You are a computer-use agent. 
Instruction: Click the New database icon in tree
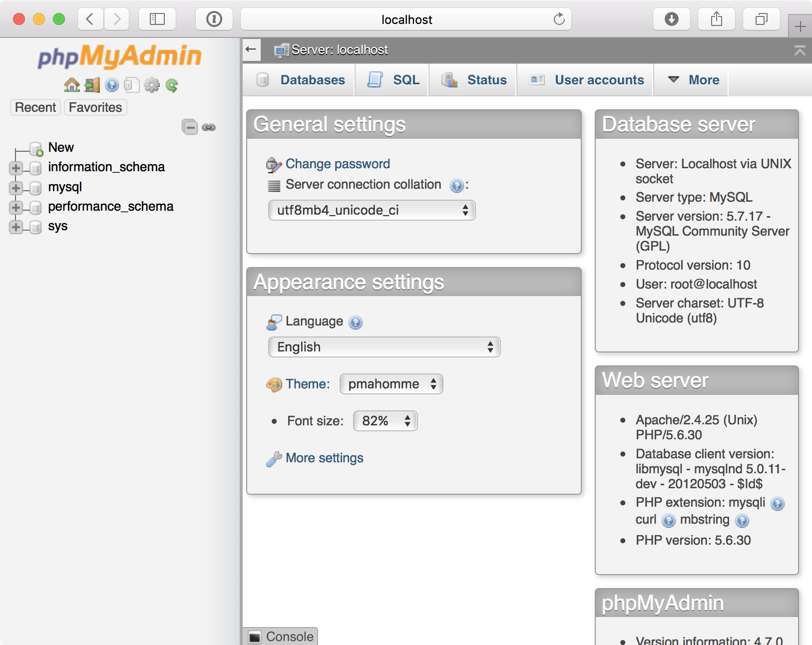pos(36,149)
